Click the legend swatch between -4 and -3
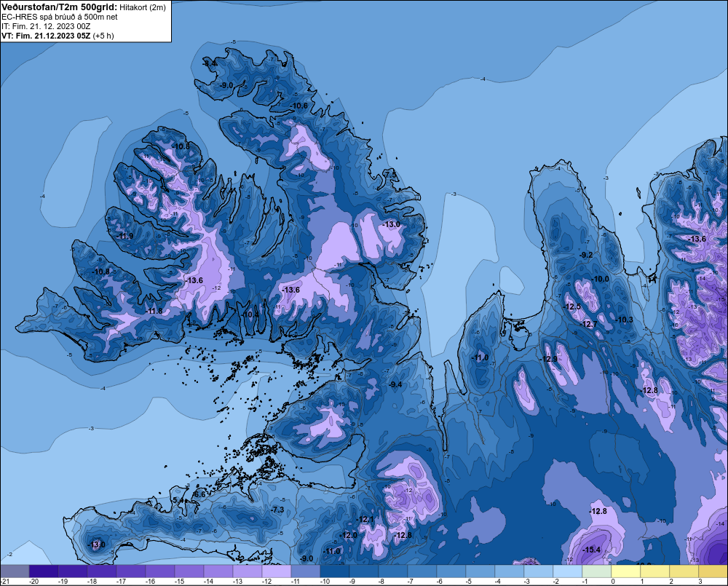 coord(510,571)
